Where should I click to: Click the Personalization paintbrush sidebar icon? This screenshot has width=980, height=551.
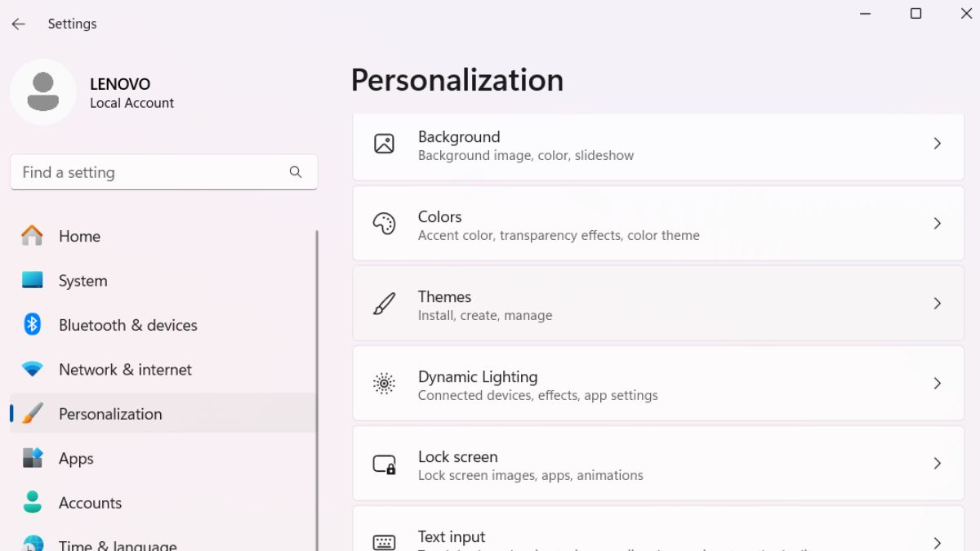click(x=32, y=414)
